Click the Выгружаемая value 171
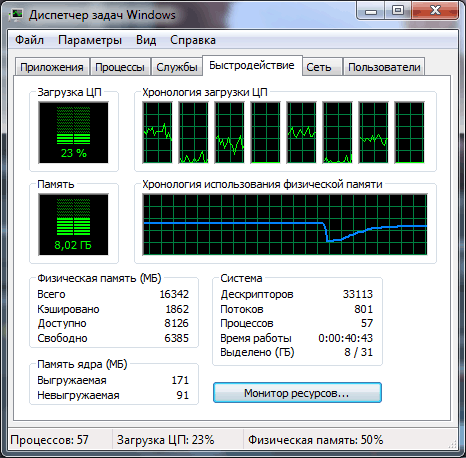466x458 pixels. tap(180, 380)
